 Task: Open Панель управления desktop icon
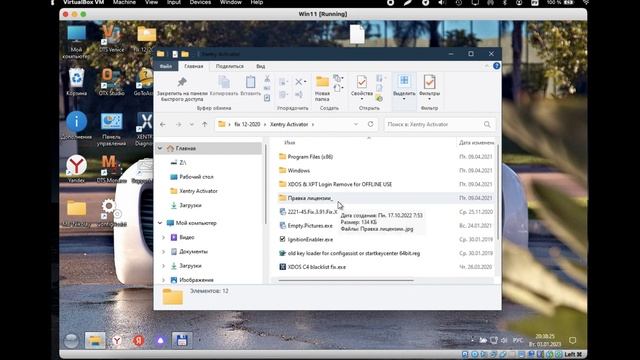point(111,129)
